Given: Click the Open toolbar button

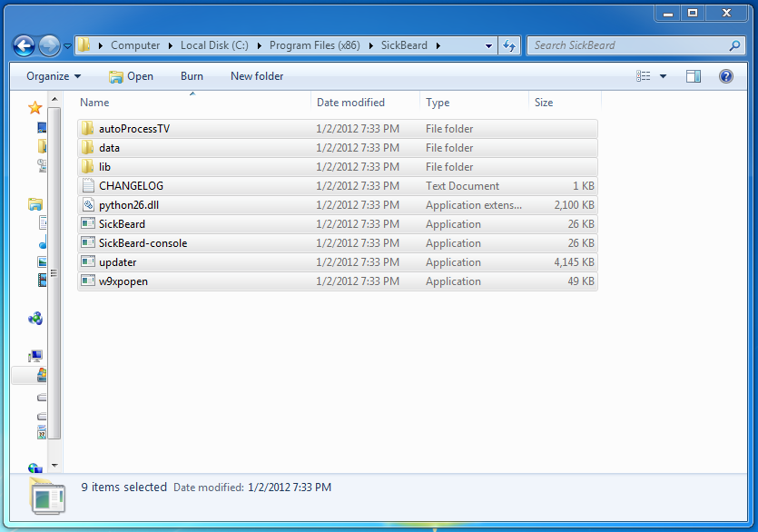Looking at the screenshot, I should pyautogui.click(x=131, y=76).
